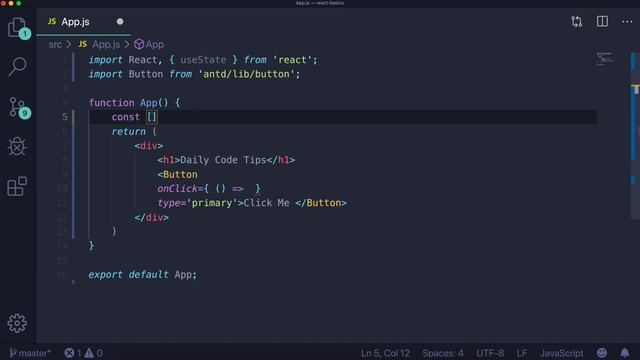Open the Explorer view in activity bar
640x360 pixels.
point(18,27)
